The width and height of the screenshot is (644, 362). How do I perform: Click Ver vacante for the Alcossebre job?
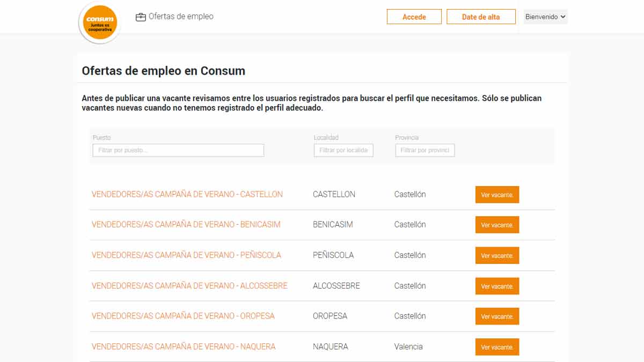coord(497,286)
